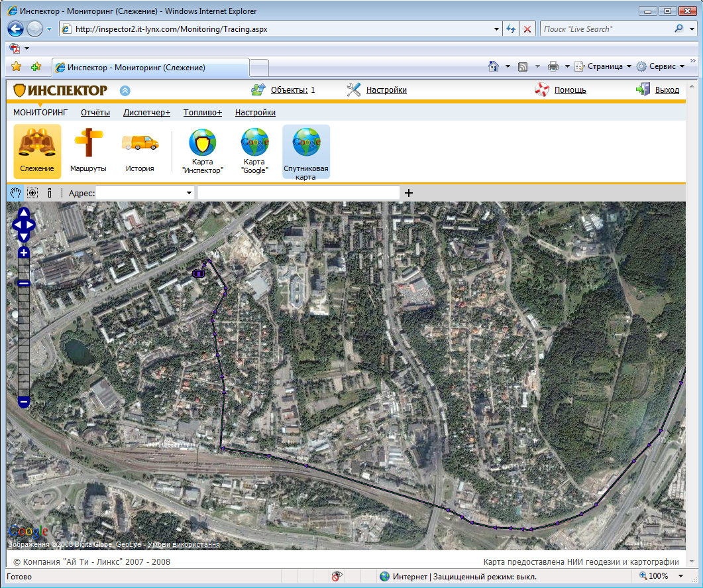The height and width of the screenshot is (588, 703).
Task: Open the Помощь help link
Action: 570,90
